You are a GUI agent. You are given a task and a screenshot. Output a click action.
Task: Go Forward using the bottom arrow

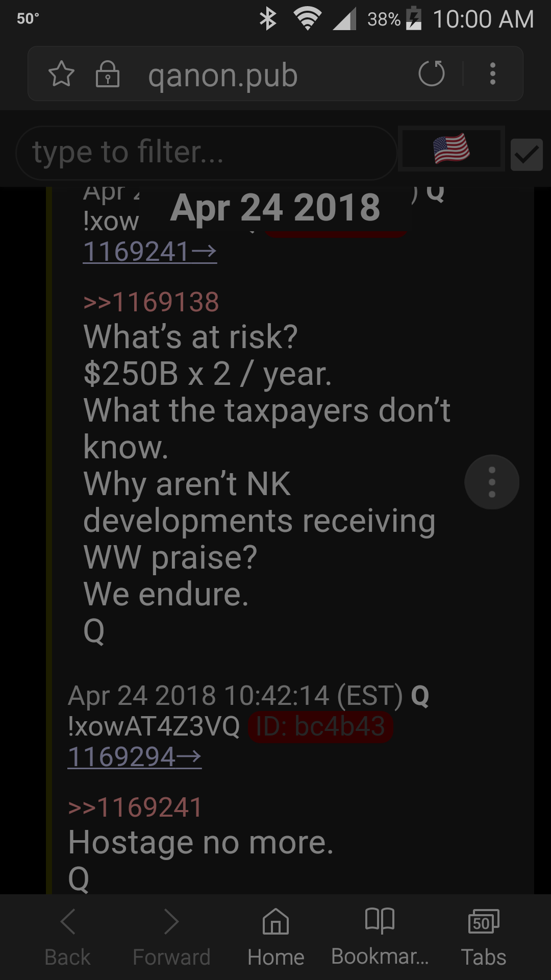[x=171, y=937]
